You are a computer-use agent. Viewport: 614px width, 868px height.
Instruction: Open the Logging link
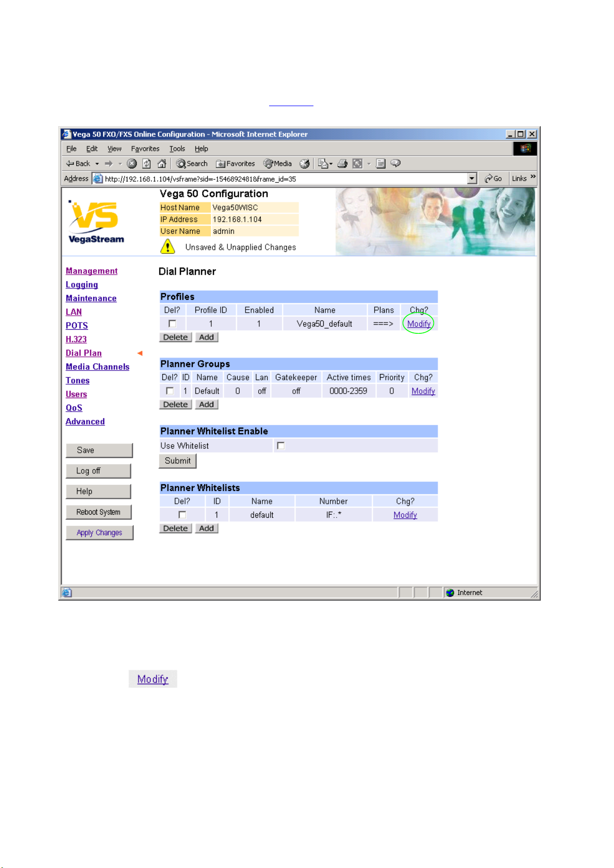(82, 285)
